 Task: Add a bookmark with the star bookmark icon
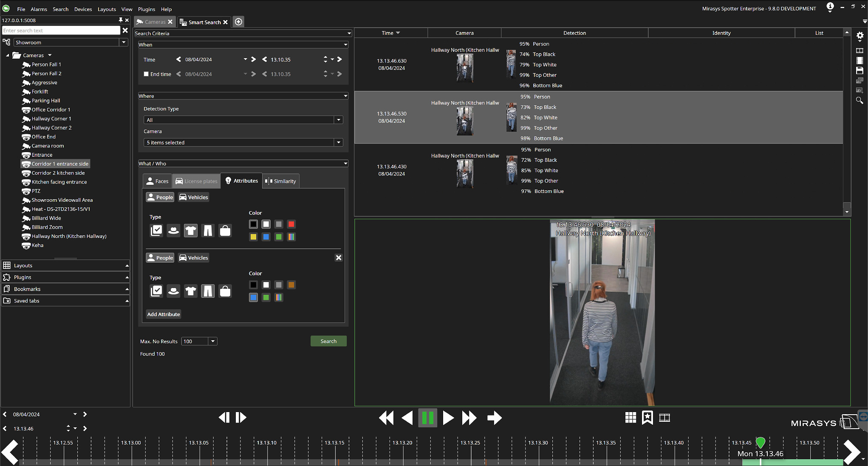[x=647, y=418]
